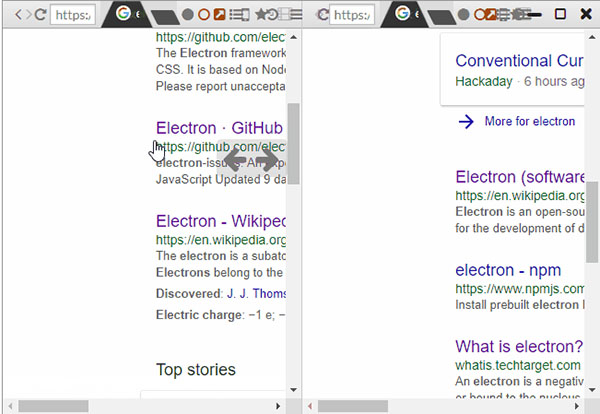Focus the left pane URL field
Image resolution: width=600 pixels, height=414 pixels.
pos(73,15)
